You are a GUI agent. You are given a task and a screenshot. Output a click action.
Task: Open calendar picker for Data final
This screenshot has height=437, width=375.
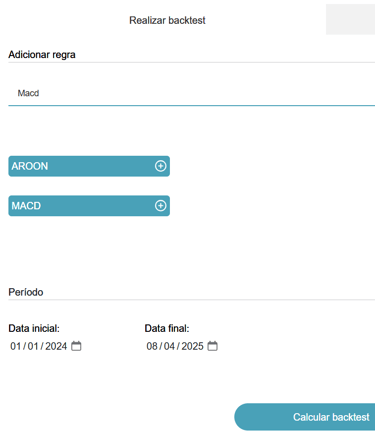(212, 346)
